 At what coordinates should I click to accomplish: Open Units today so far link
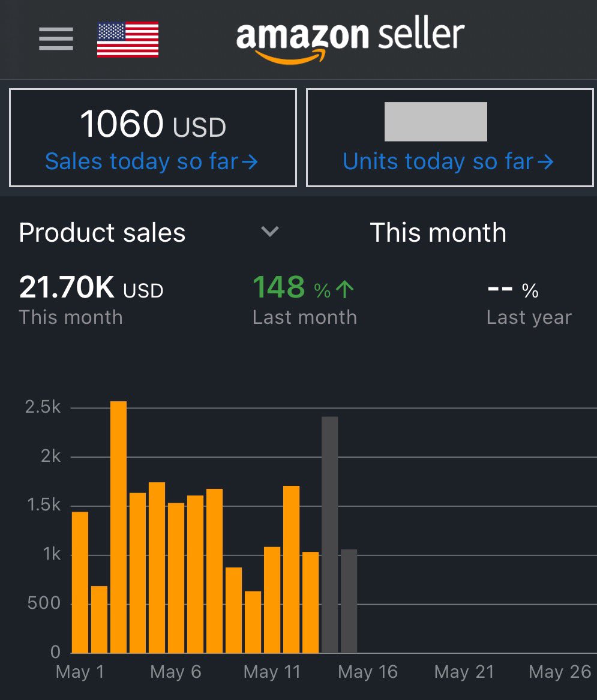tap(448, 161)
